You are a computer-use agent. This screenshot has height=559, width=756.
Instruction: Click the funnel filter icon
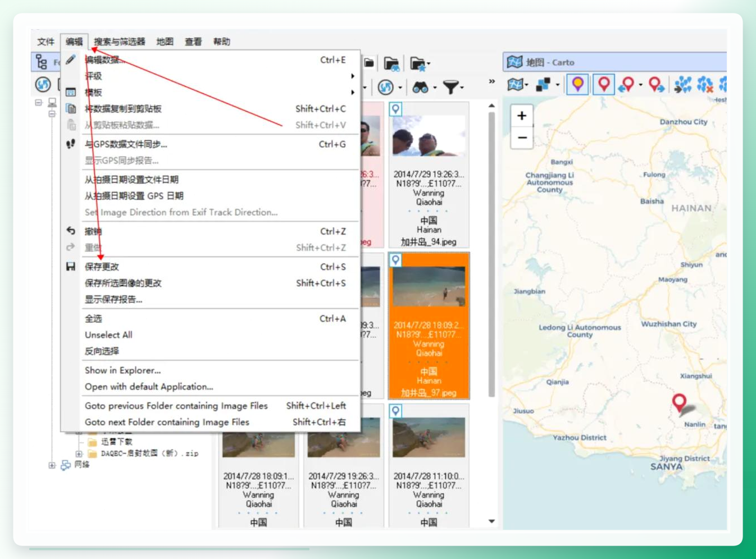[450, 87]
